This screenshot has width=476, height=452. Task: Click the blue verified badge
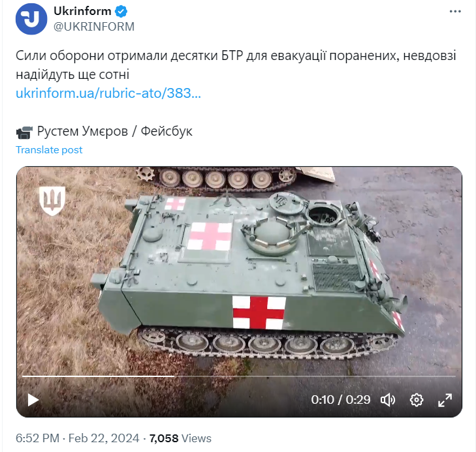pos(121,12)
